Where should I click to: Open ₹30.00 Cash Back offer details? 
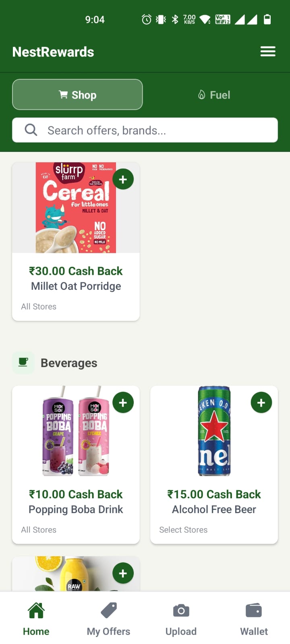tap(76, 271)
